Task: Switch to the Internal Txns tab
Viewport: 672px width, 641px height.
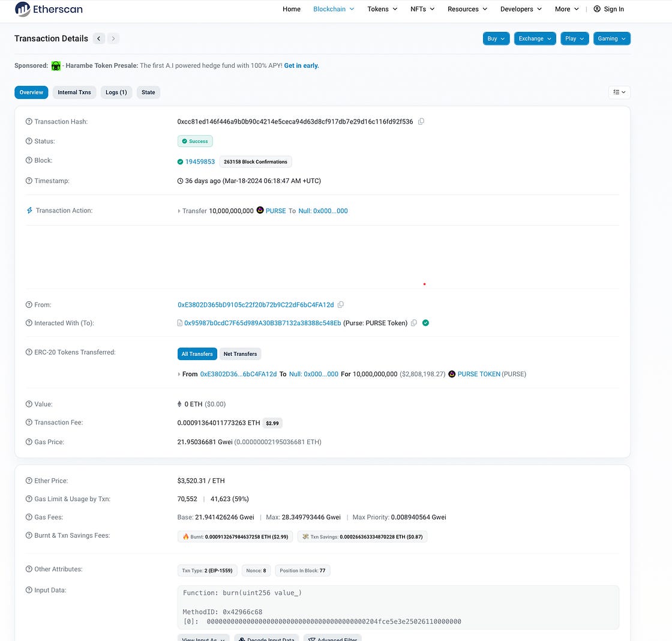Action: [x=74, y=92]
